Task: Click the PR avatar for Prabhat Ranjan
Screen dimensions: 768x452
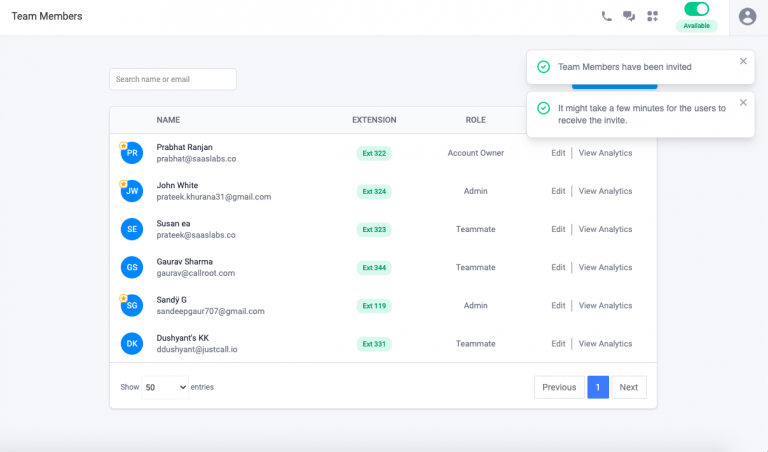Action: 131,153
